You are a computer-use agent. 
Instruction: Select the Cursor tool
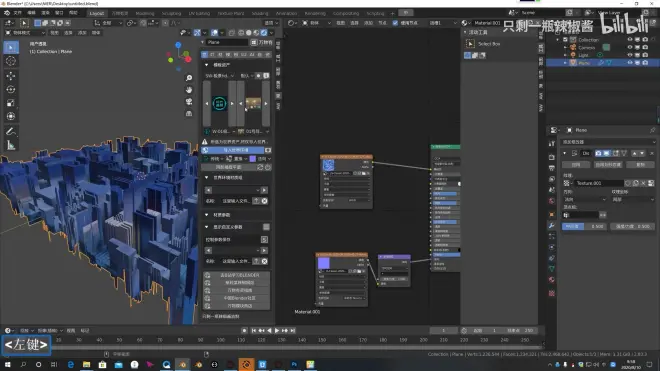pyautogui.click(x=11, y=61)
